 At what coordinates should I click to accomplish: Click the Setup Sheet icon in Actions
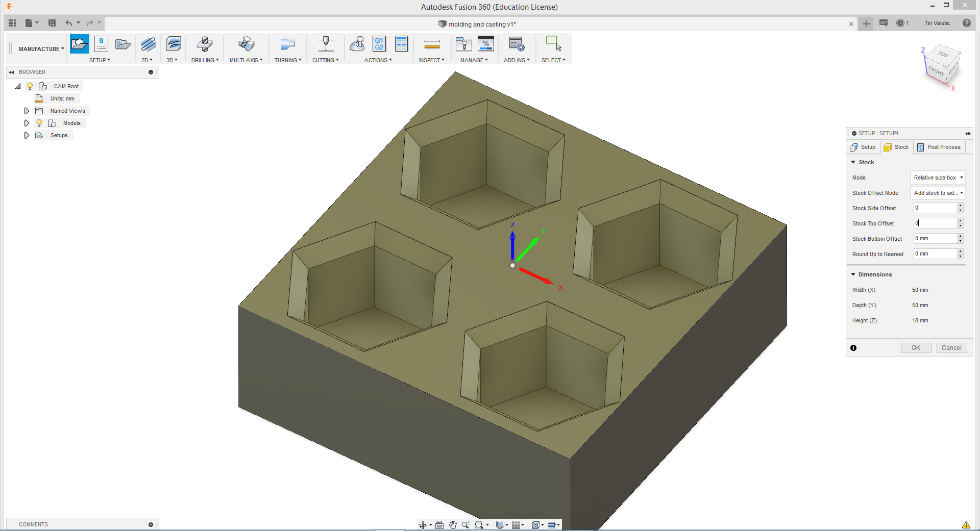(402, 44)
